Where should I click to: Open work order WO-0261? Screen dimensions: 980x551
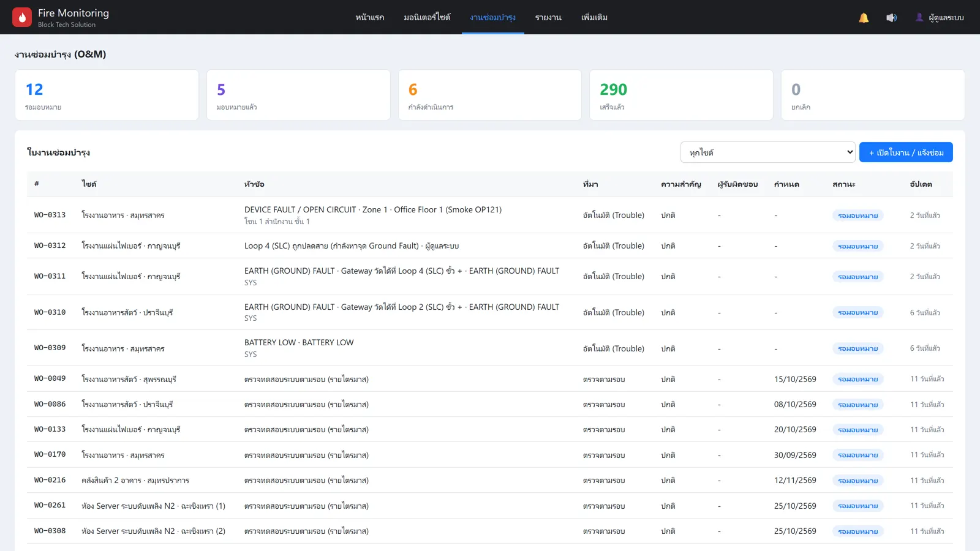coord(490,506)
